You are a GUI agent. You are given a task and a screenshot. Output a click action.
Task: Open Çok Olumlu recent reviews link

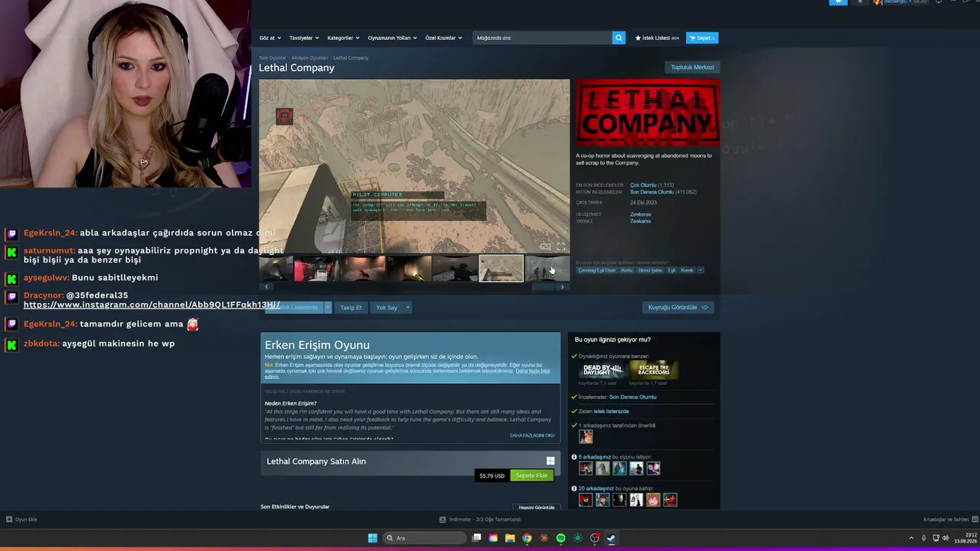tap(643, 185)
